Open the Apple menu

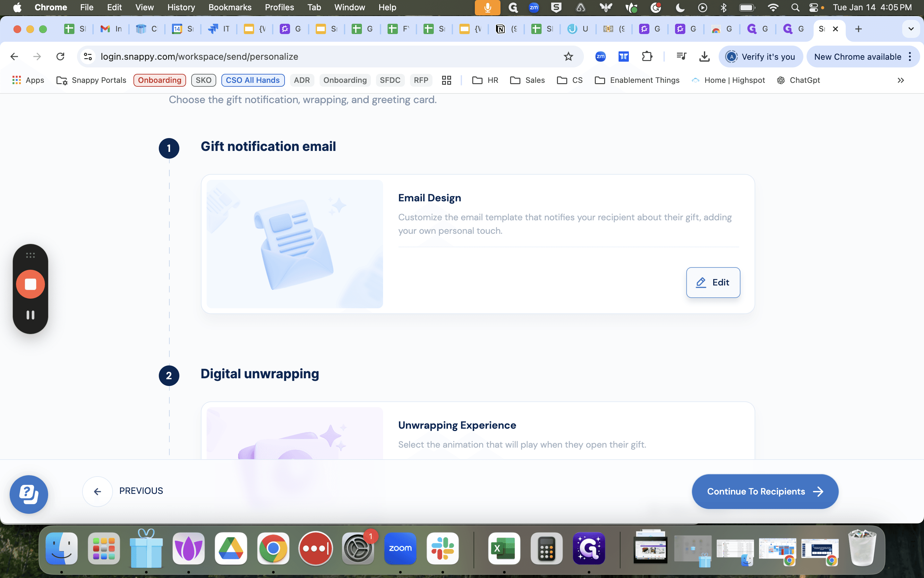[x=17, y=7]
